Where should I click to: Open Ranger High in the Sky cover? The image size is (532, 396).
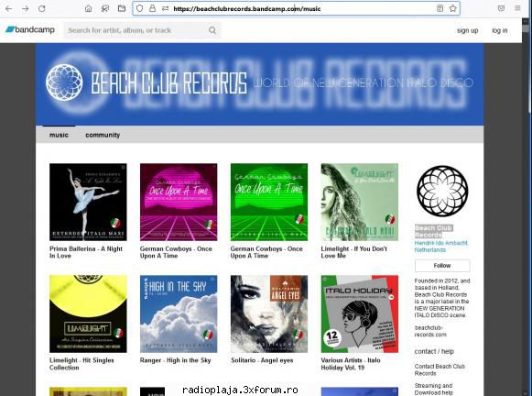pos(179,313)
